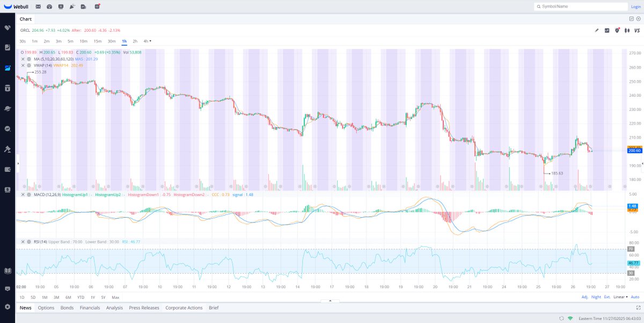Click the clipboard icon below chart sidebar icon
The width and height of the screenshot is (644, 323).
pyautogui.click(x=8, y=88)
